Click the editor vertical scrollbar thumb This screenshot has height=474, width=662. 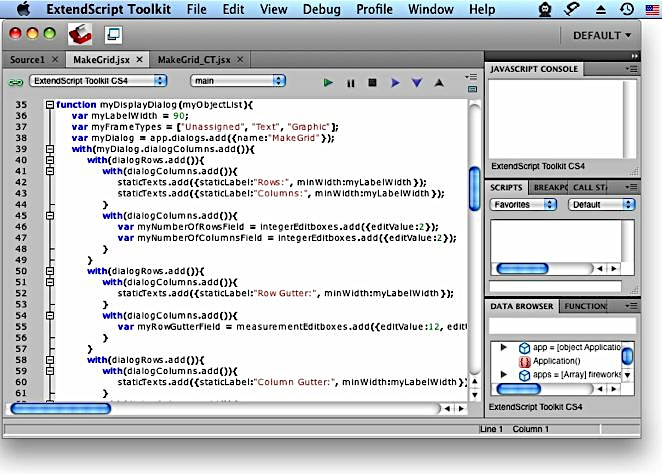pyautogui.click(x=475, y=189)
